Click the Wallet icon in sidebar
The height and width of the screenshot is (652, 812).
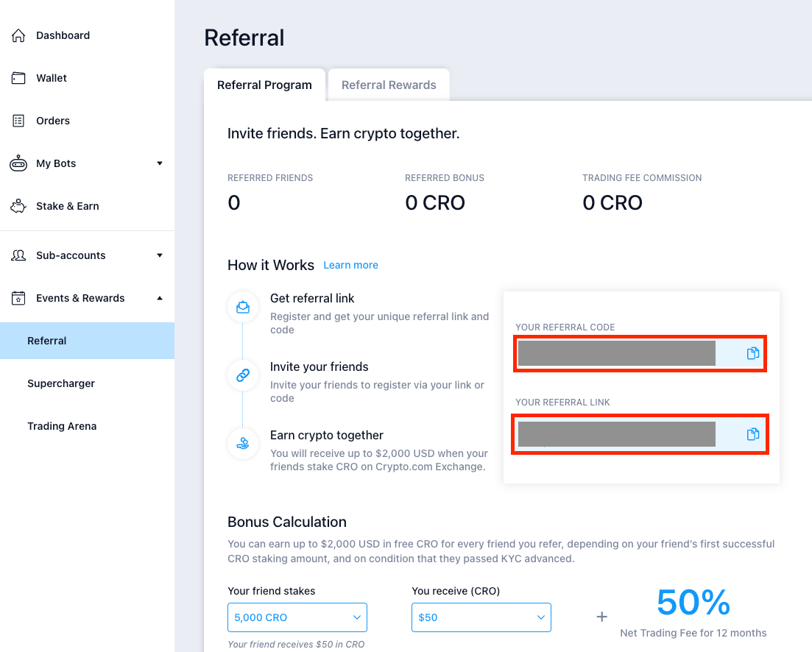click(x=18, y=78)
